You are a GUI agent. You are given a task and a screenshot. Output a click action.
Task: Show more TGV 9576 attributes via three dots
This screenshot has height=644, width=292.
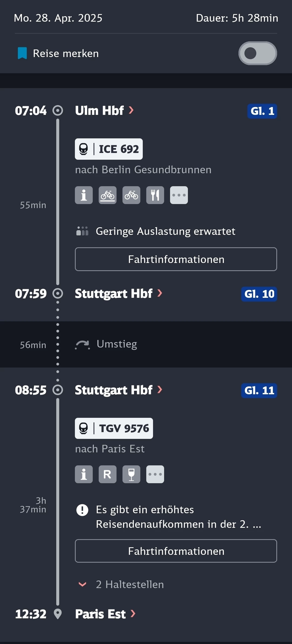(x=155, y=474)
